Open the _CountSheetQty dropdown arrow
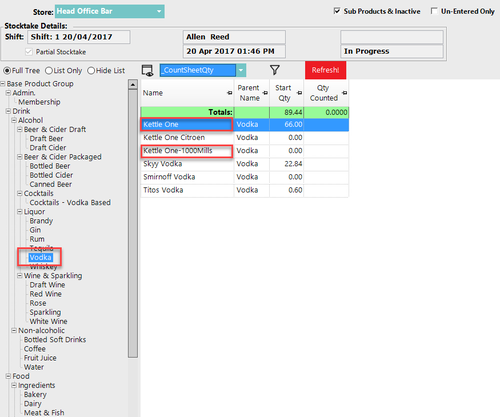 pyautogui.click(x=241, y=70)
